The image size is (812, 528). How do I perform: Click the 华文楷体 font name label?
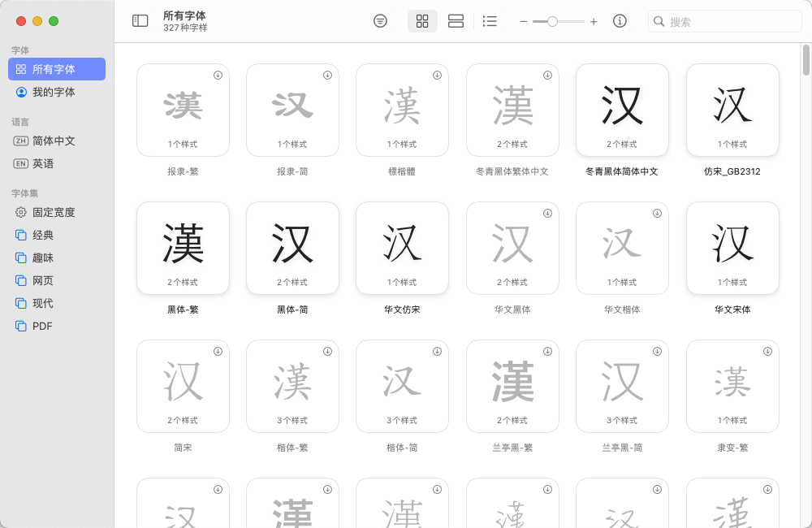[x=622, y=309]
